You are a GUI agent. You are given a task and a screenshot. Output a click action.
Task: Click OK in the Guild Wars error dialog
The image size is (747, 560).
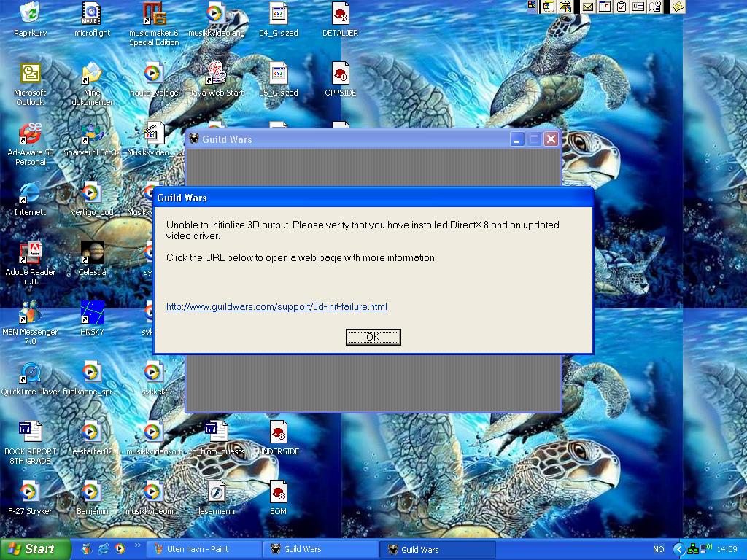373,337
